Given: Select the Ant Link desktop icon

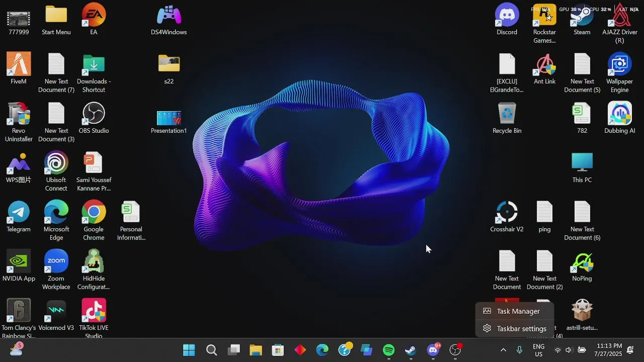Looking at the screenshot, I should [544, 69].
